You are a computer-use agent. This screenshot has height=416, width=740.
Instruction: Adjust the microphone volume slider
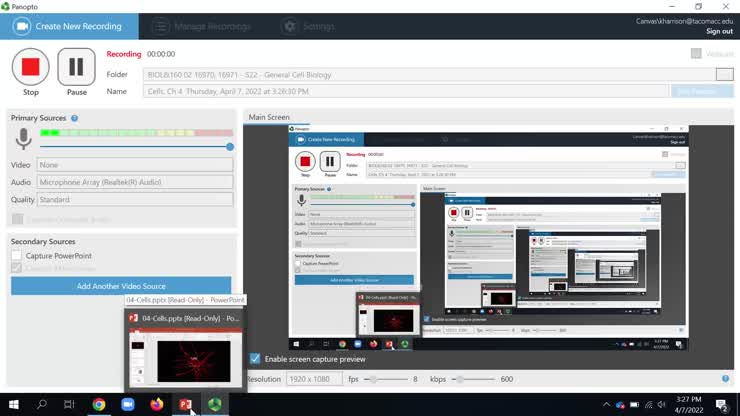(229, 146)
